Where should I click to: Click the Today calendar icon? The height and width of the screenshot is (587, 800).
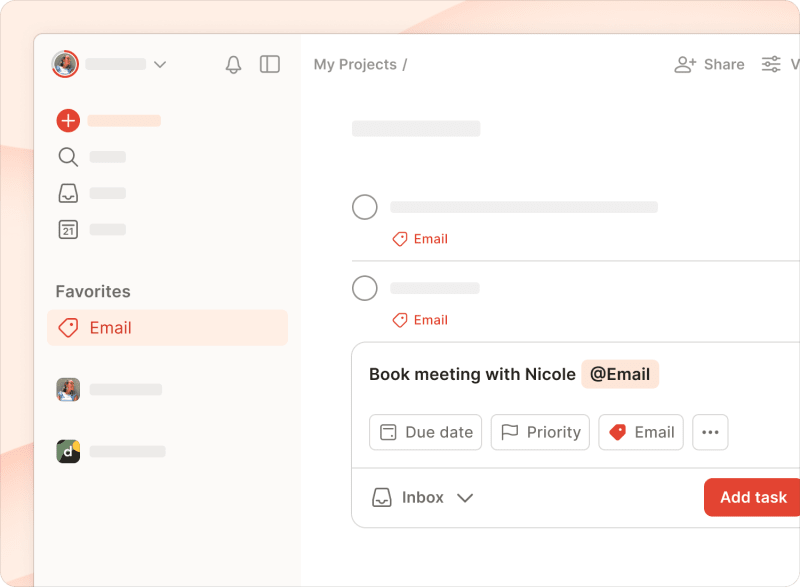click(x=67, y=229)
